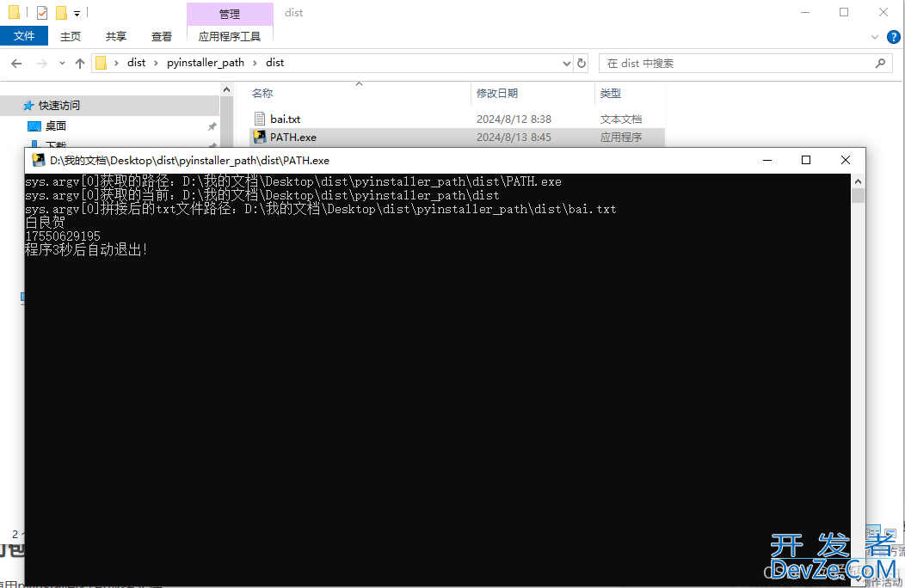
Task: Select the bai.txt file
Action: coord(285,119)
